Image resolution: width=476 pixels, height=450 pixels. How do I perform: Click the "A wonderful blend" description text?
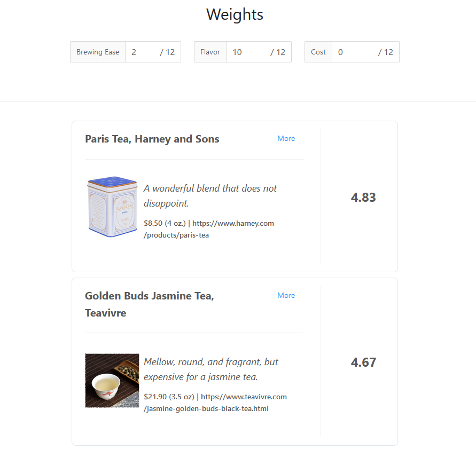point(210,195)
